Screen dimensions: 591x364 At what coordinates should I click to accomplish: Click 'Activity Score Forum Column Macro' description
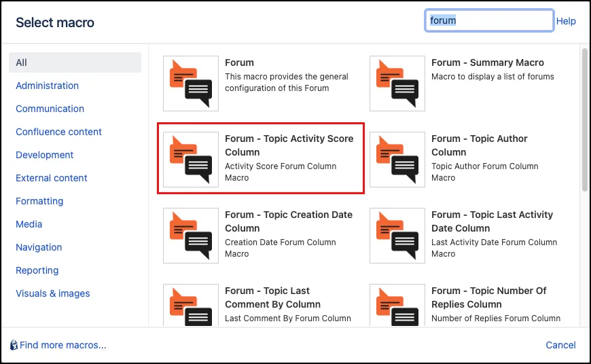coord(281,172)
